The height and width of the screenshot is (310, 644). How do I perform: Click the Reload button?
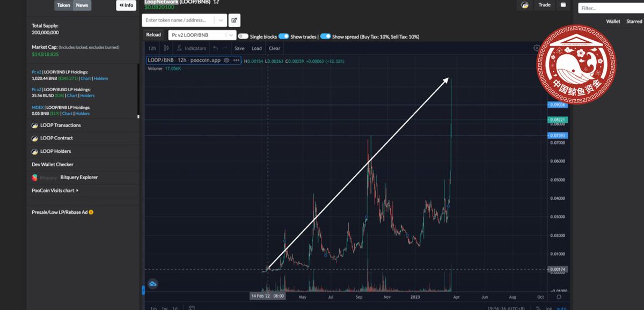tap(153, 35)
